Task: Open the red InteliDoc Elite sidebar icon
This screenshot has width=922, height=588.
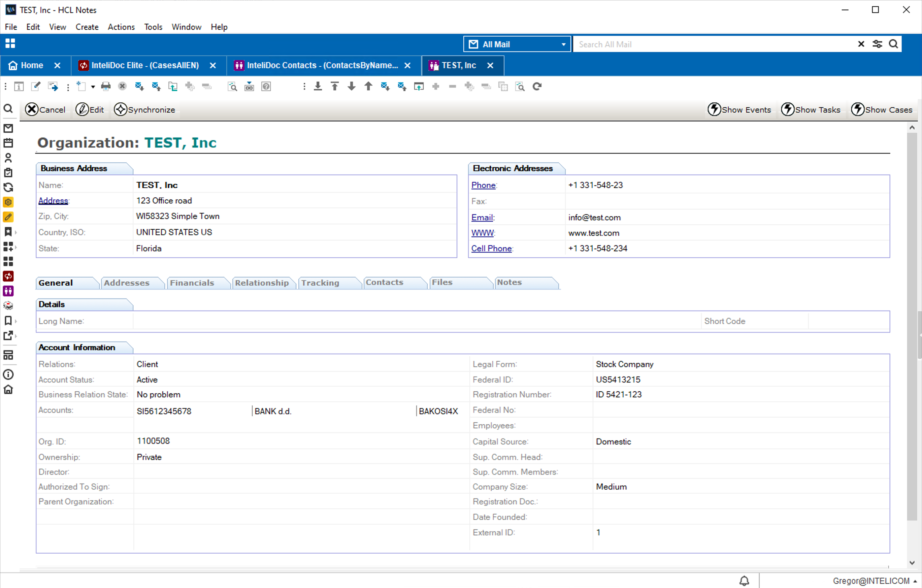Action: [x=8, y=276]
